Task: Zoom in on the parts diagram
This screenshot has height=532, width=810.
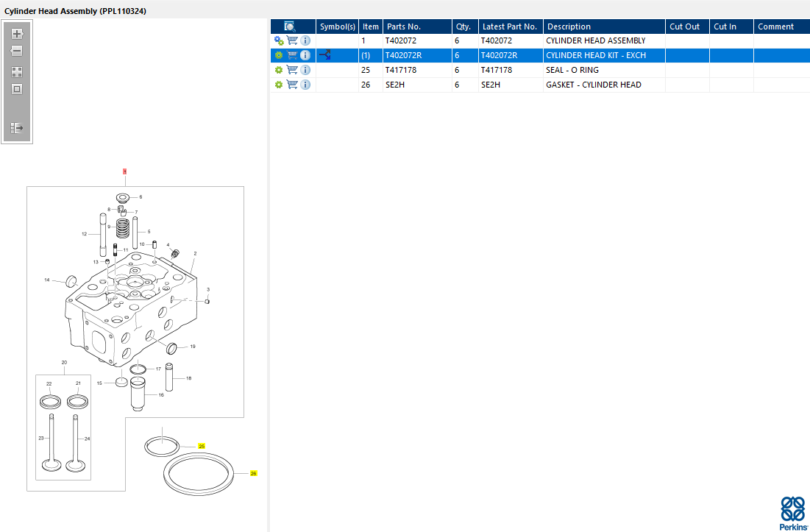Action: click(x=17, y=34)
